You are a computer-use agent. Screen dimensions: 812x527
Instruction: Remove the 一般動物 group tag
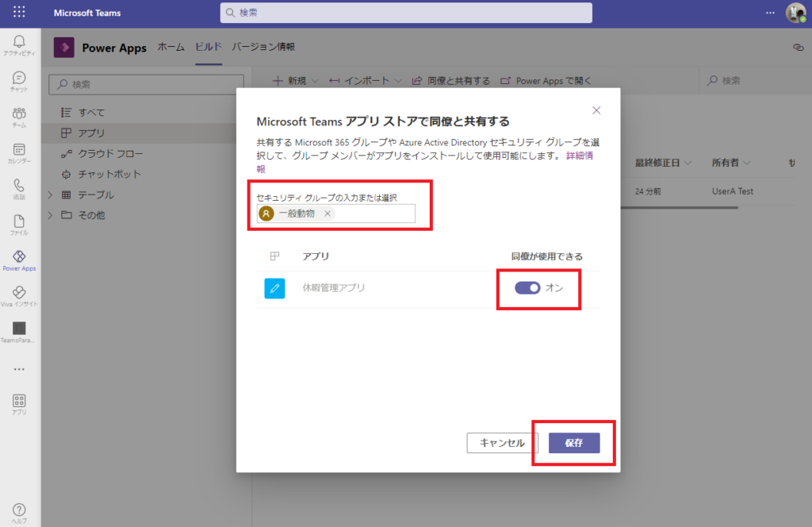pyautogui.click(x=327, y=213)
